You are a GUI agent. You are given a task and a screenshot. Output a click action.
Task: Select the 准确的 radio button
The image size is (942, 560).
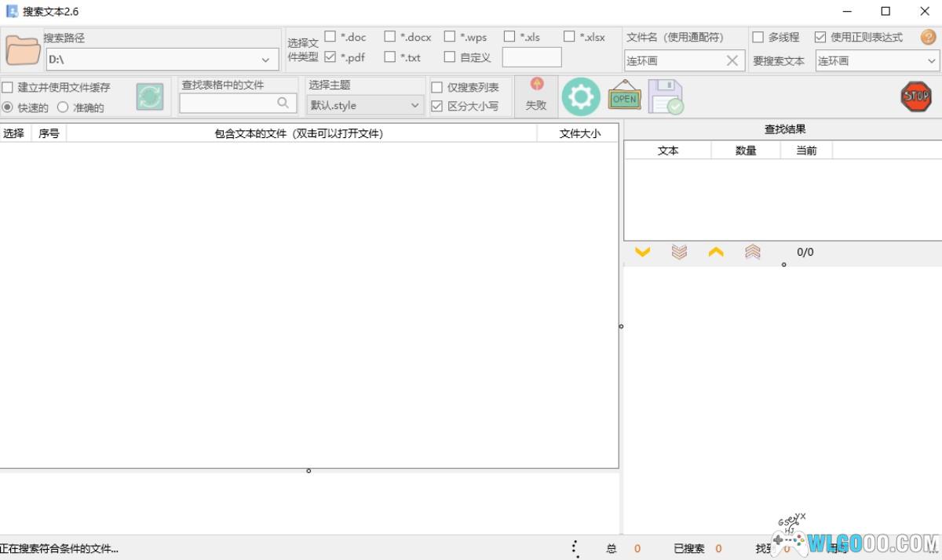click(x=63, y=107)
